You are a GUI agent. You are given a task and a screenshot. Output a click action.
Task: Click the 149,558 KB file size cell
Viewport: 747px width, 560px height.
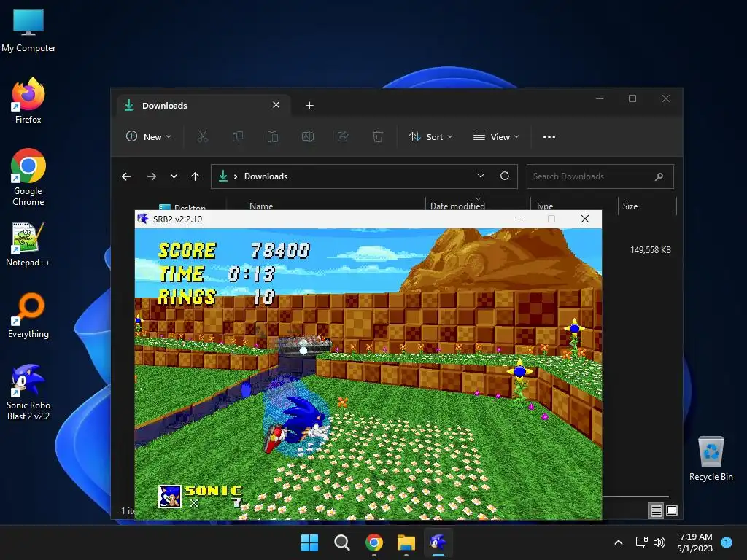point(650,249)
